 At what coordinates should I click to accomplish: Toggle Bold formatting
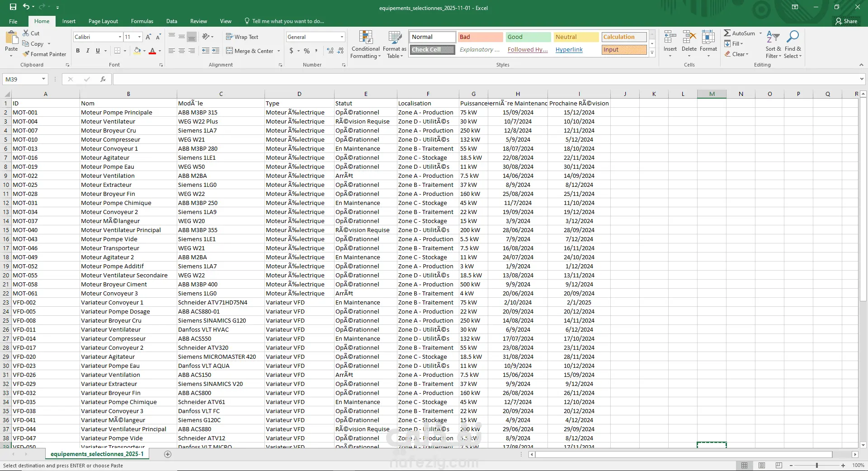78,51
